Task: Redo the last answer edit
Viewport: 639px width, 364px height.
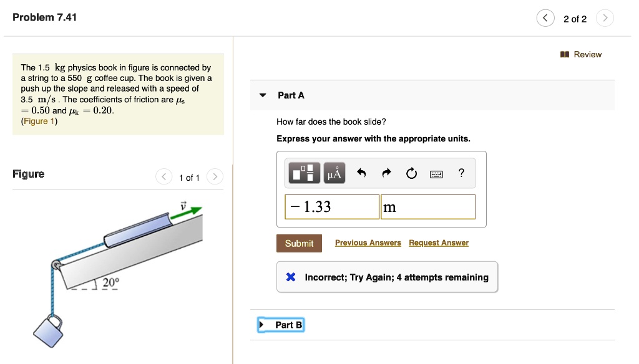Action: (386, 173)
